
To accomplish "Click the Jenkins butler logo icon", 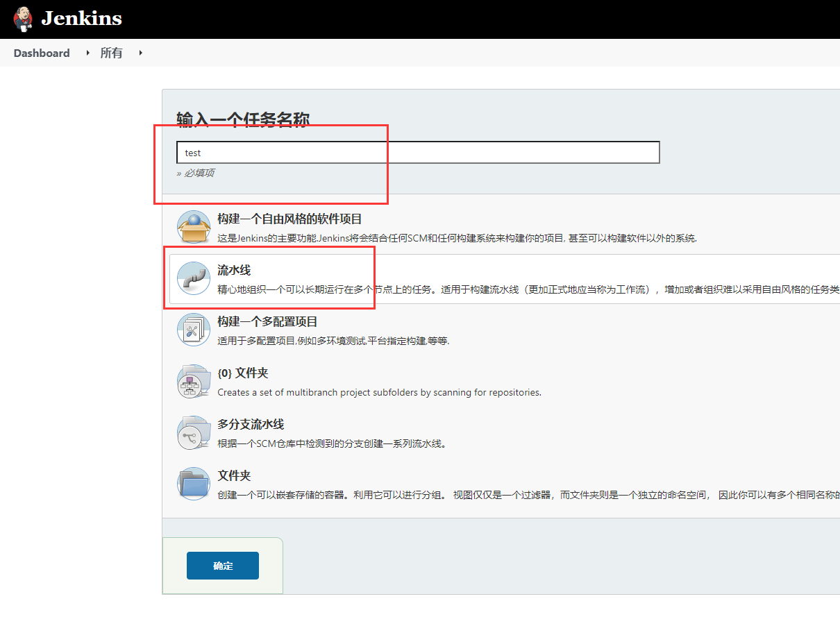I will [23, 19].
